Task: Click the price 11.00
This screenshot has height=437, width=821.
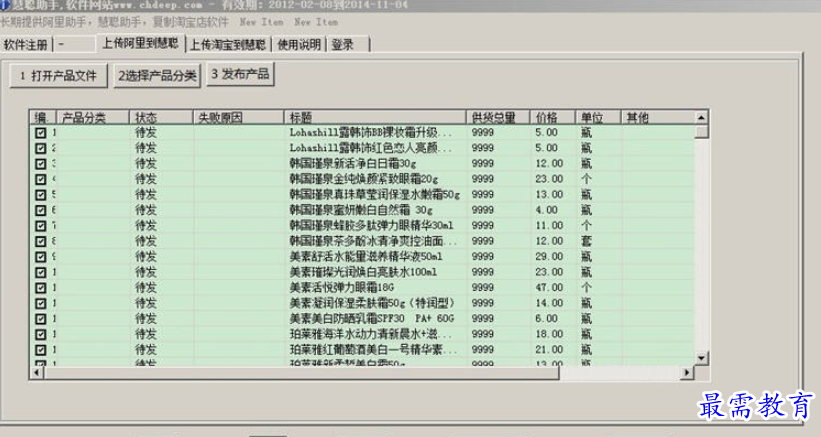Action: pos(549,226)
